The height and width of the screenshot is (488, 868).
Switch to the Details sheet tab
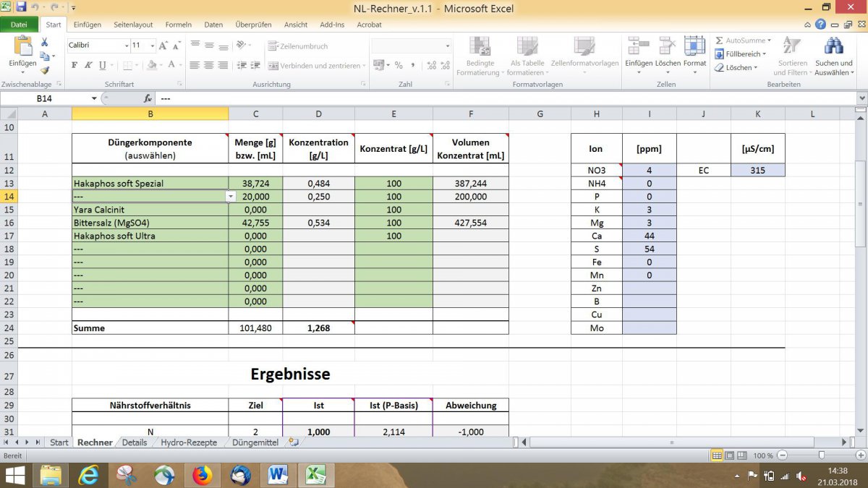(135, 442)
